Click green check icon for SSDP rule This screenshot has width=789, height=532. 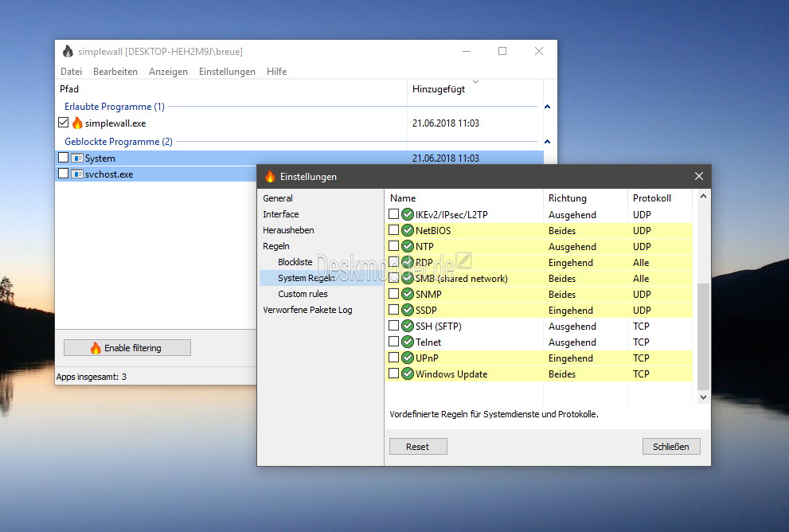coord(408,310)
